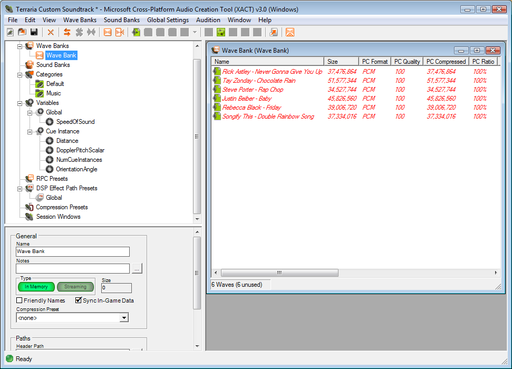
Task: Click the tree panel vertical scrollbar thumb
Action: pos(197,136)
